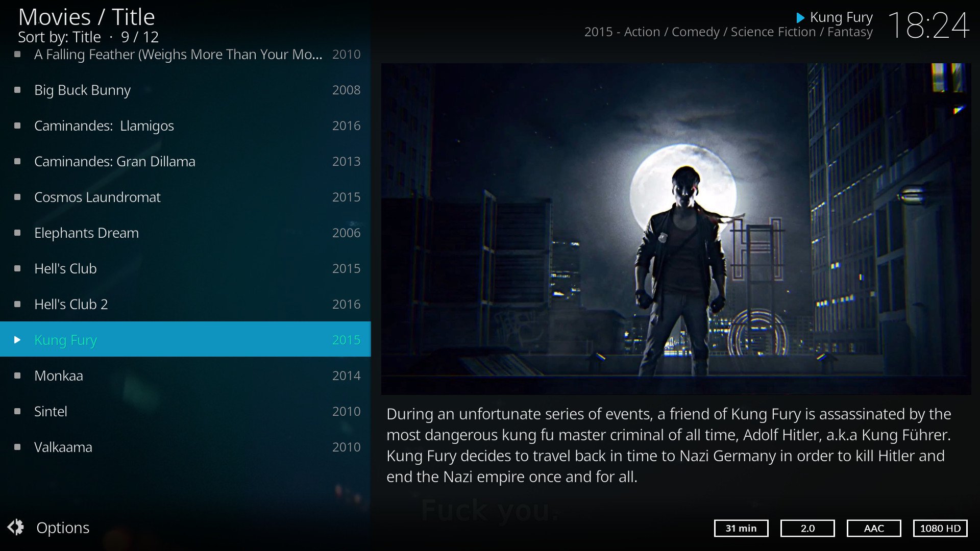Click bullet icon beside Hell's Club 2

[x=17, y=304]
